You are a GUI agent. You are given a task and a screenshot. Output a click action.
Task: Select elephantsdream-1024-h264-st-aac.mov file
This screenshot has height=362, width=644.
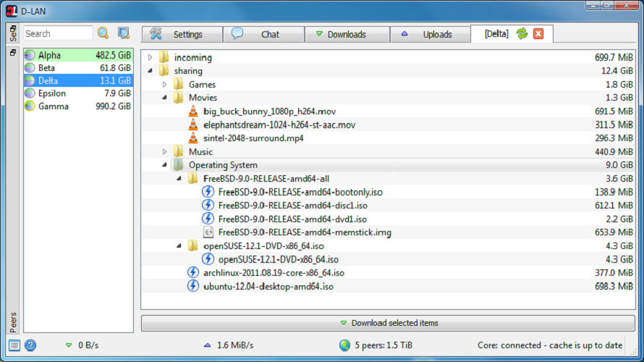coord(388,125)
